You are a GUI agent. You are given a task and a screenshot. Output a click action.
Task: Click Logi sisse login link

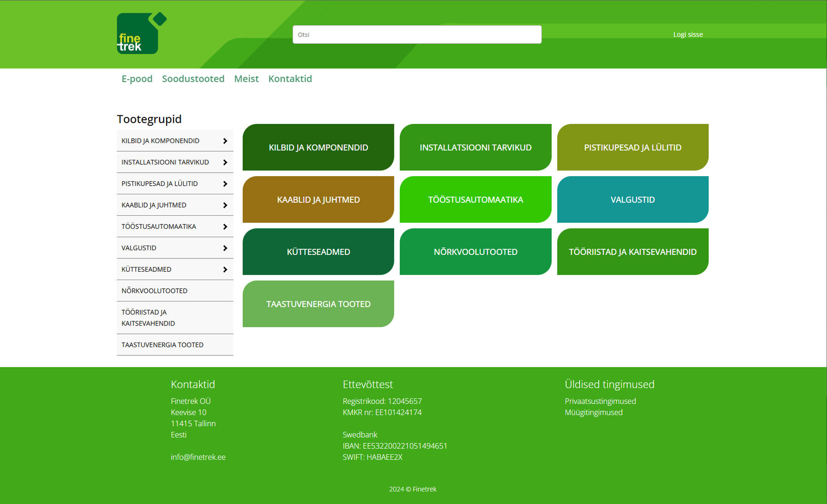[688, 34]
